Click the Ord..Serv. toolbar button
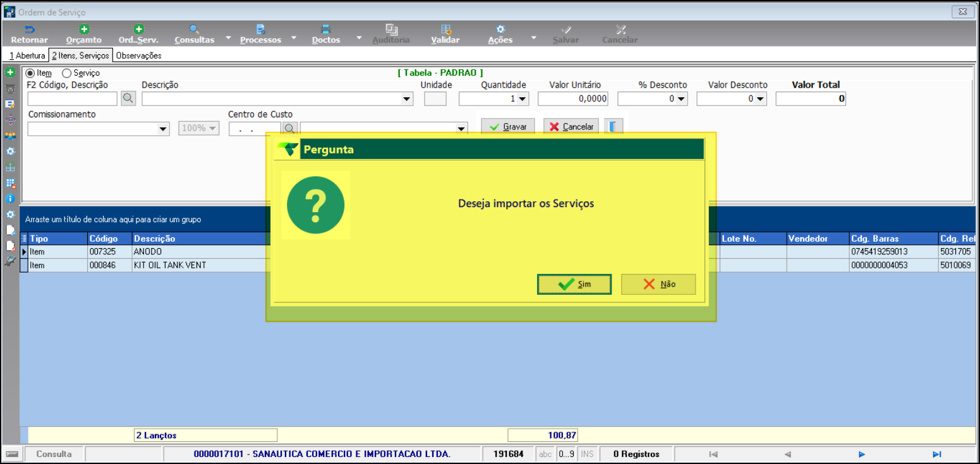The height and width of the screenshot is (464, 980). [138, 34]
